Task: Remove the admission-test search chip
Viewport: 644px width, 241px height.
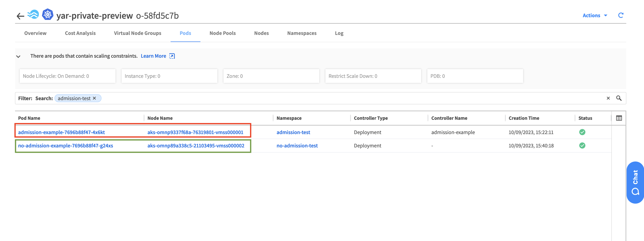Action: [x=94, y=98]
